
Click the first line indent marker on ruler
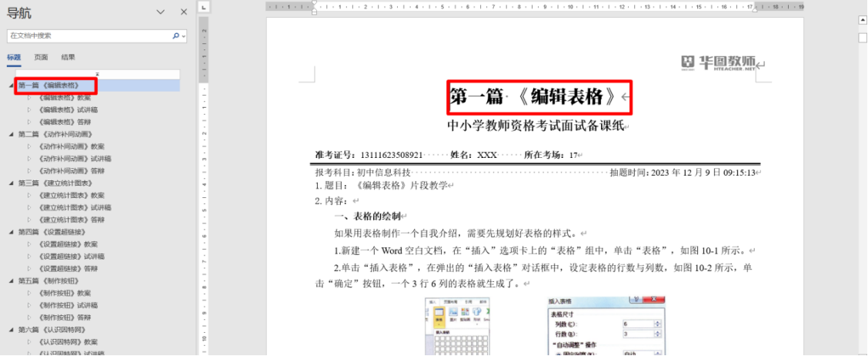[x=314, y=4]
